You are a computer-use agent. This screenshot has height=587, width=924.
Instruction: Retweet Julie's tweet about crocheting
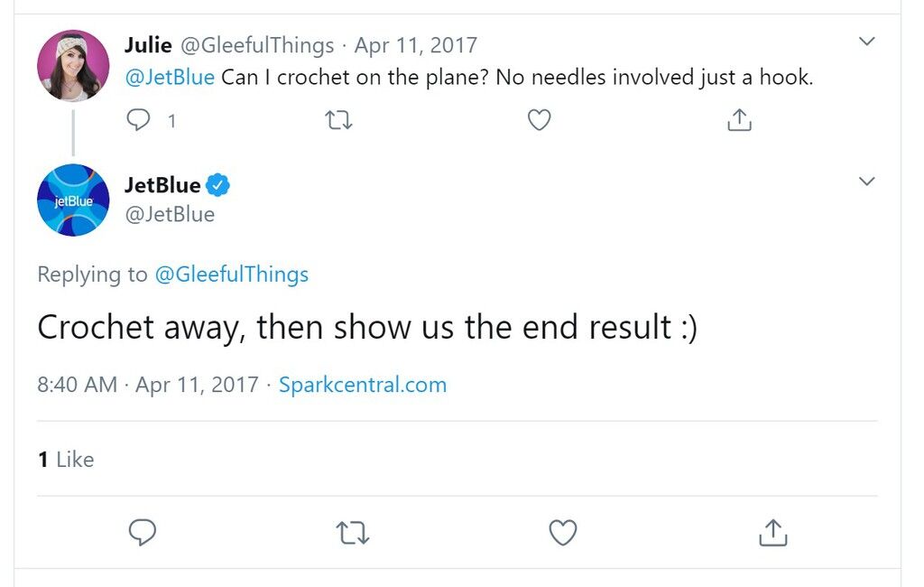tap(339, 120)
